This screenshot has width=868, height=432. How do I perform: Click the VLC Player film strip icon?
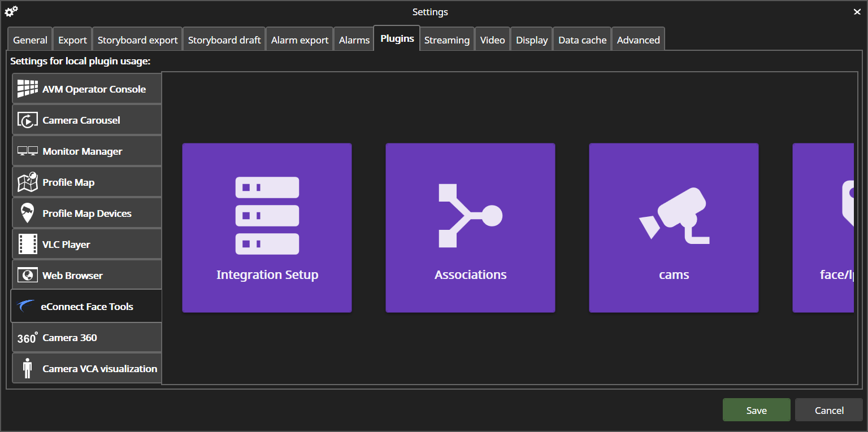point(27,244)
